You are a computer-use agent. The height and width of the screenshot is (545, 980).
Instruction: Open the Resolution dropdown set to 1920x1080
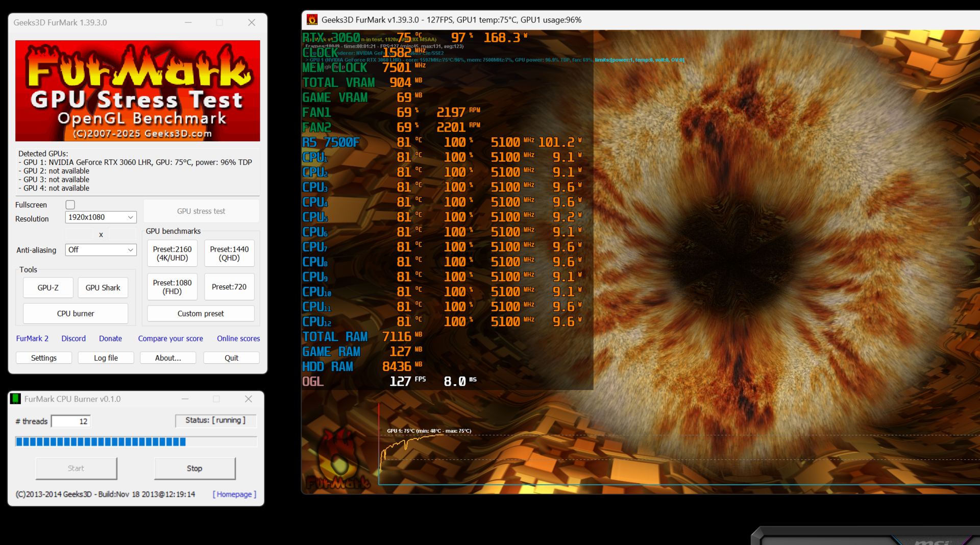[x=100, y=217]
